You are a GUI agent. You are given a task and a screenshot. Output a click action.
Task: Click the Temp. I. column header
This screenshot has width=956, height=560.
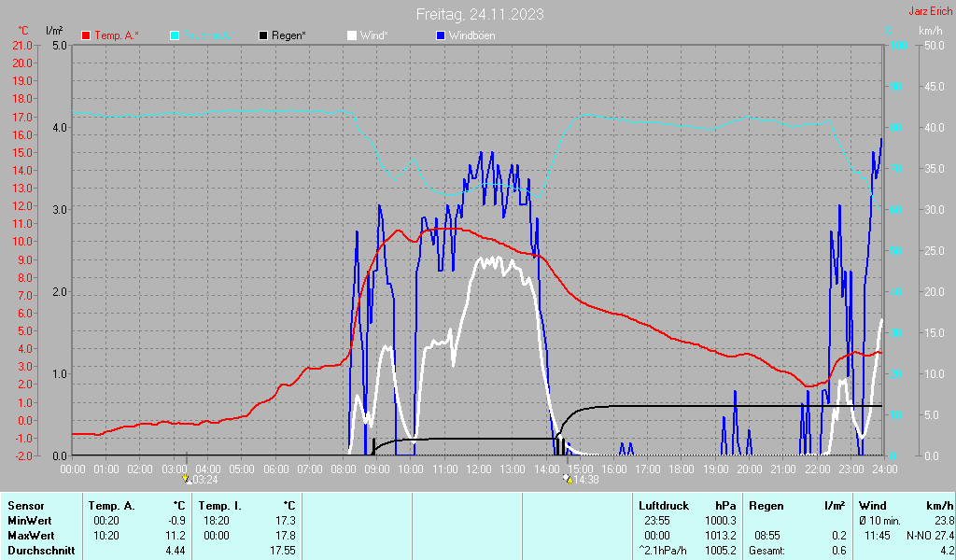(x=219, y=506)
